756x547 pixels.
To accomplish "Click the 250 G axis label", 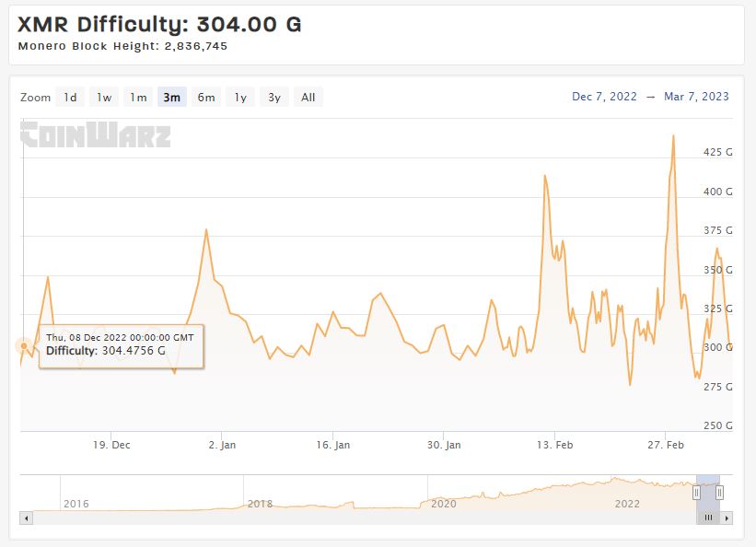I will pyautogui.click(x=718, y=425).
